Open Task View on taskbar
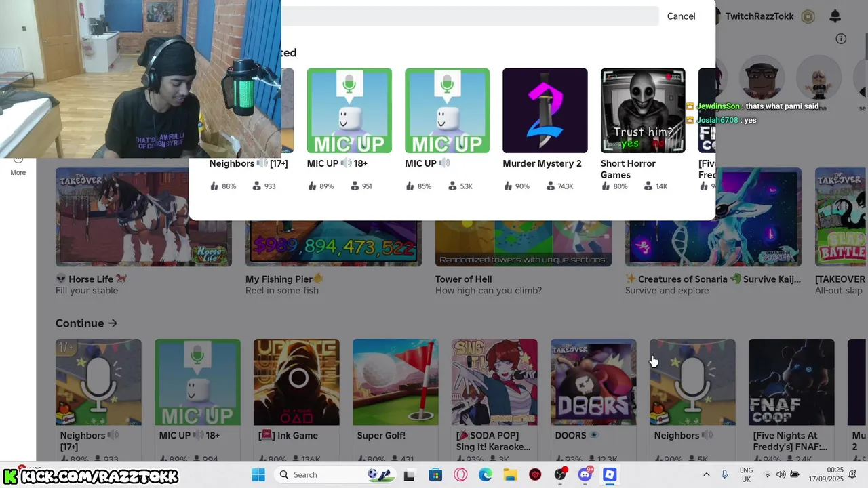868x488 pixels. click(409, 474)
